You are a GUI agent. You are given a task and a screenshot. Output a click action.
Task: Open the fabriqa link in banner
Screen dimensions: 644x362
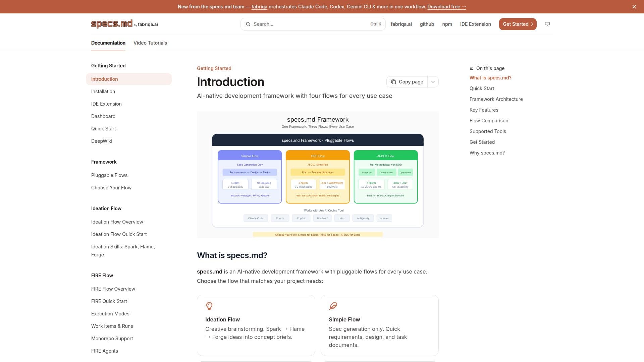tap(259, 7)
